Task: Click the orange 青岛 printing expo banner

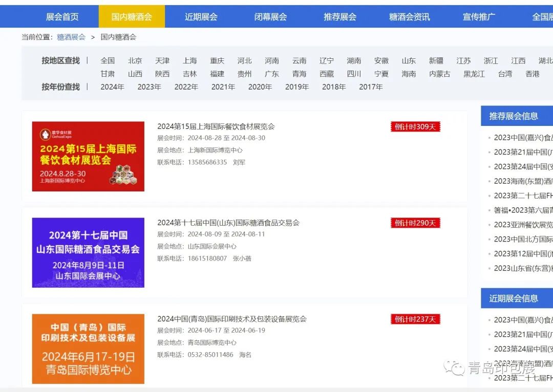Action: (88, 349)
